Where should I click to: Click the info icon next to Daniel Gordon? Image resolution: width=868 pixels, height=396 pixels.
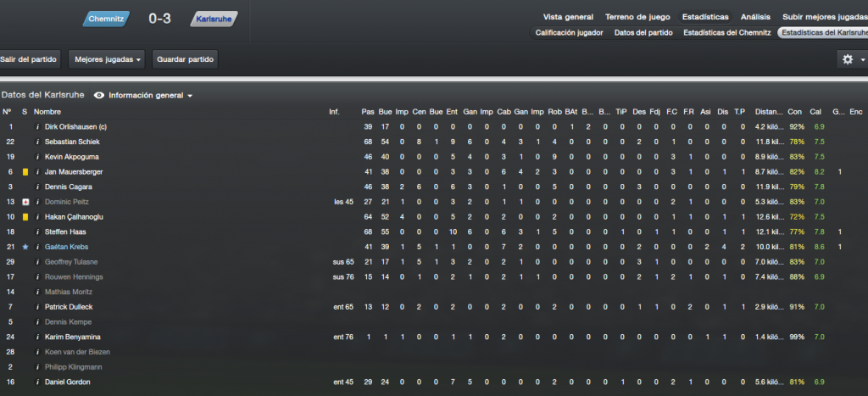(37, 382)
